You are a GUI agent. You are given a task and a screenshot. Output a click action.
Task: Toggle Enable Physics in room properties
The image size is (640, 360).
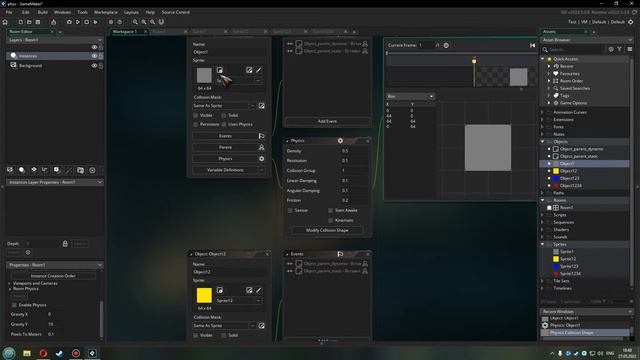tap(14, 305)
